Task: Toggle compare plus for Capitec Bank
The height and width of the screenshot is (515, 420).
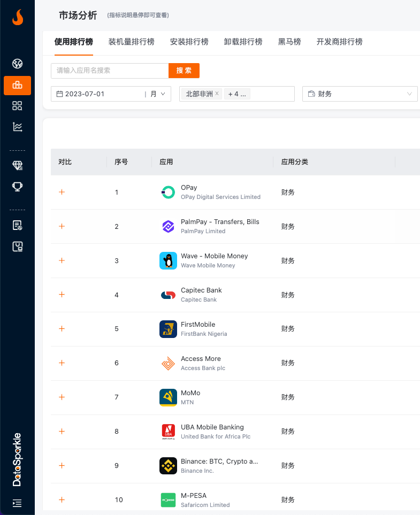Action: click(62, 295)
